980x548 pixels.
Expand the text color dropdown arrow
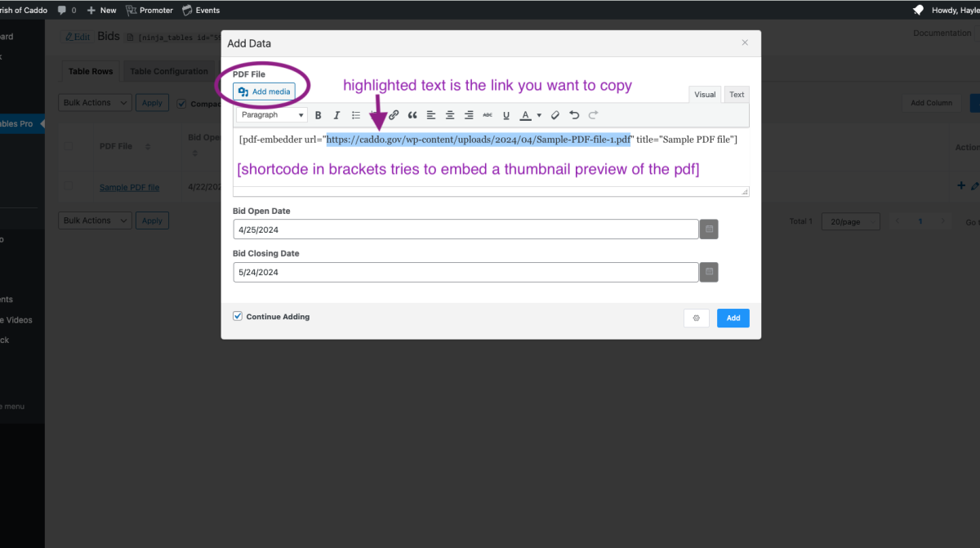coord(539,115)
